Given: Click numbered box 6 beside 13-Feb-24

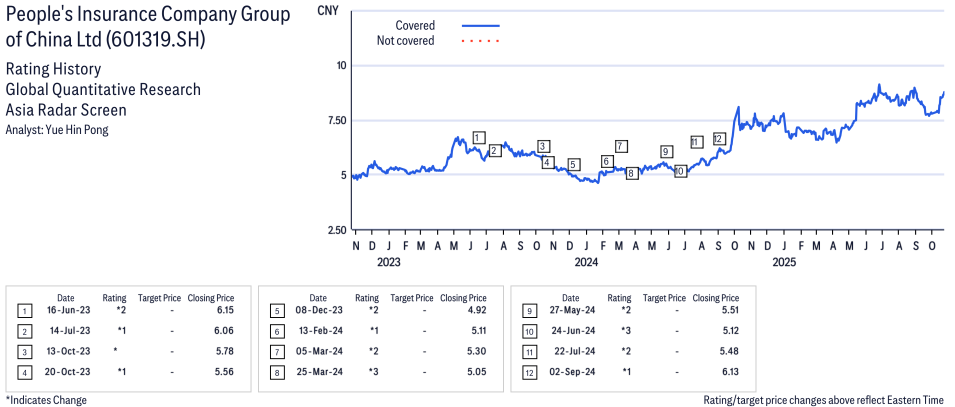Looking at the screenshot, I should tap(277, 330).
